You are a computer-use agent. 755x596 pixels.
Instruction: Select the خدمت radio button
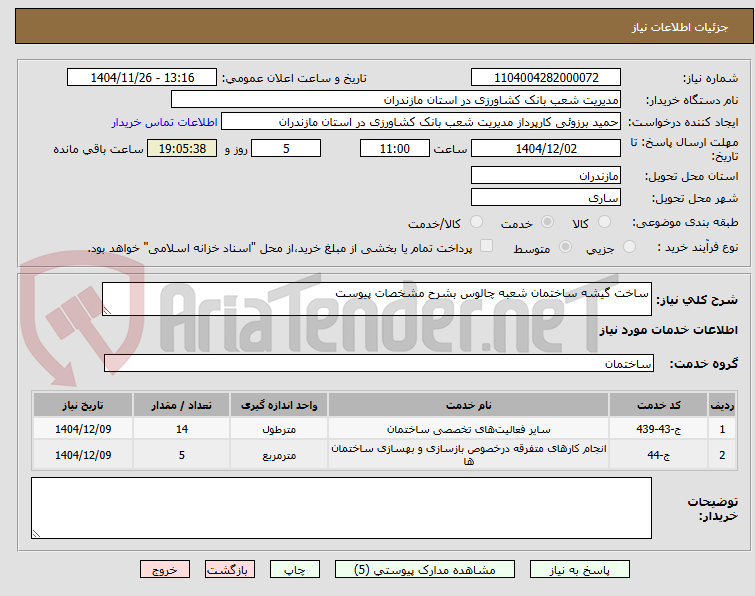(547, 222)
